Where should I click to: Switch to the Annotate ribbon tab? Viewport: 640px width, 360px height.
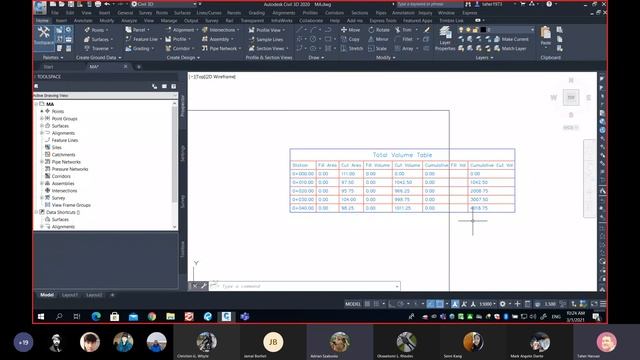click(83, 20)
